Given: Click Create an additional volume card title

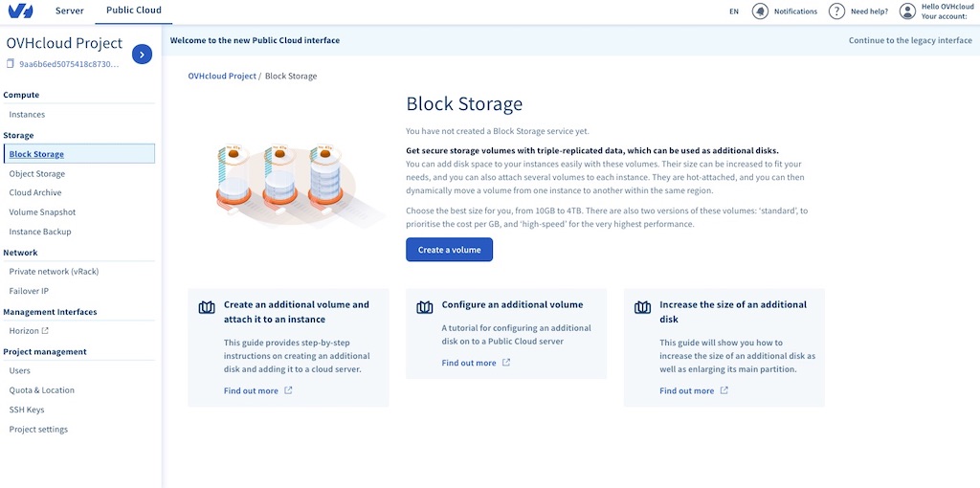Looking at the screenshot, I should (297, 312).
